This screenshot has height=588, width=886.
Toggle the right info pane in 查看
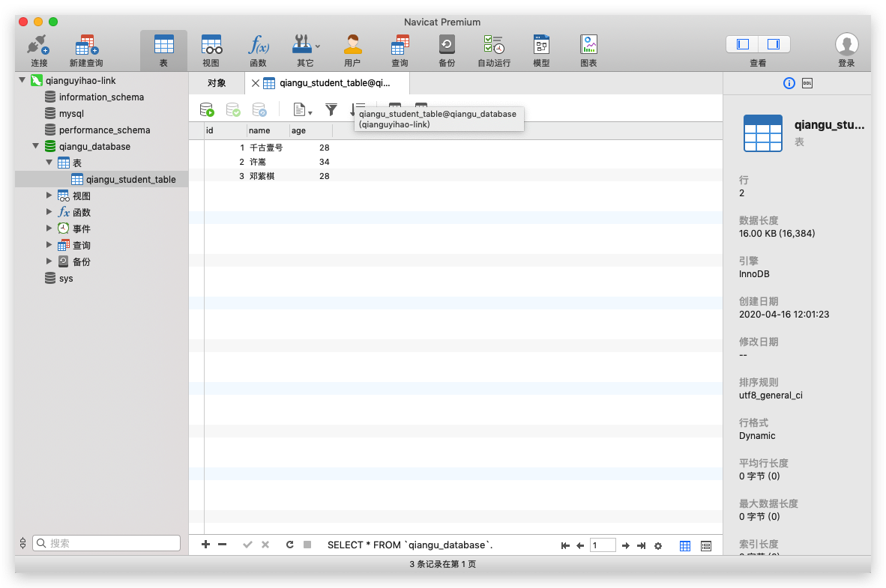point(773,44)
